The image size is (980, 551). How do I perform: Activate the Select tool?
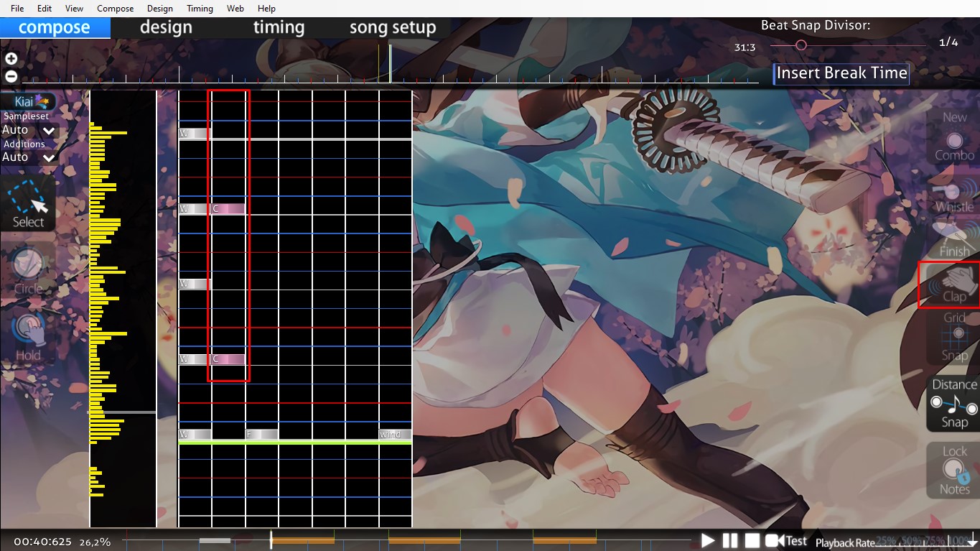[29, 204]
